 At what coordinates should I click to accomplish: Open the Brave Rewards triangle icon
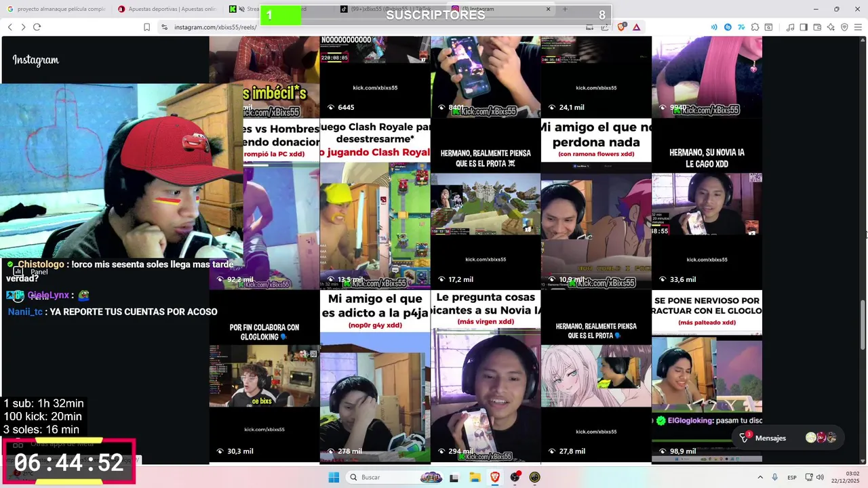coord(636,27)
